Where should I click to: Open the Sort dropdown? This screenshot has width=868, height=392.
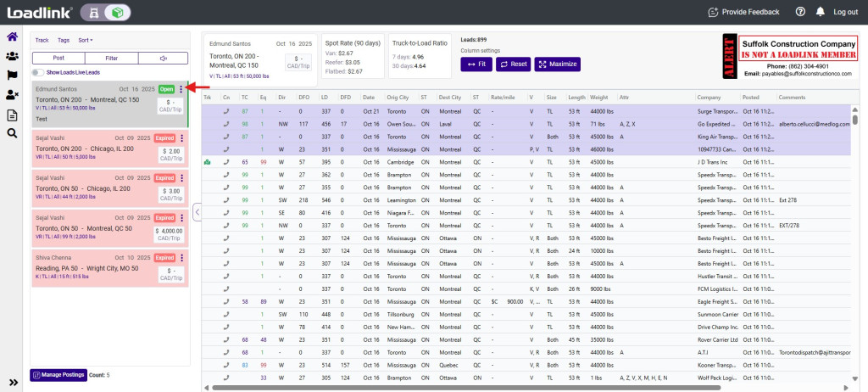[x=86, y=40]
